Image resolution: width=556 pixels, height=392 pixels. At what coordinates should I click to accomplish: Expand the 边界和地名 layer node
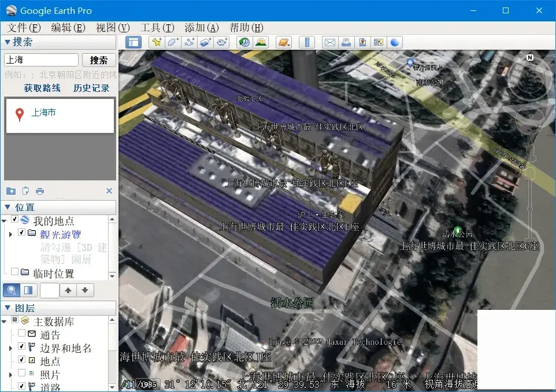pyautogui.click(x=10, y=348)
